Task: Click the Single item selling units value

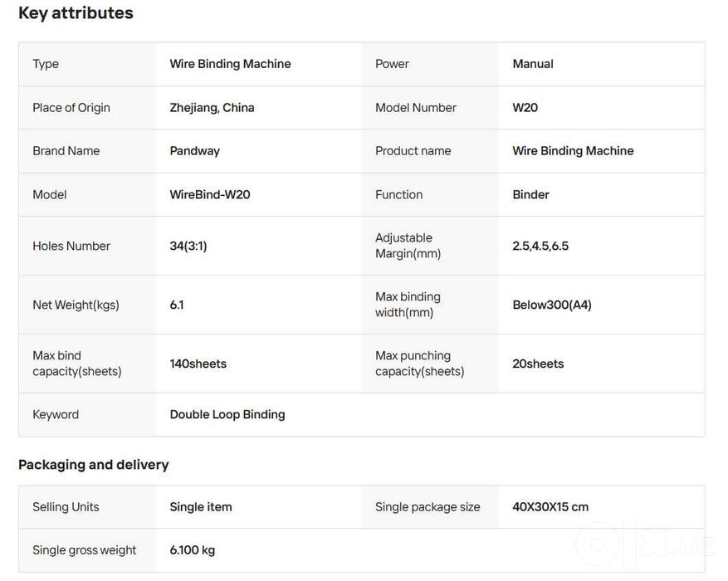Action: point(201,507)
